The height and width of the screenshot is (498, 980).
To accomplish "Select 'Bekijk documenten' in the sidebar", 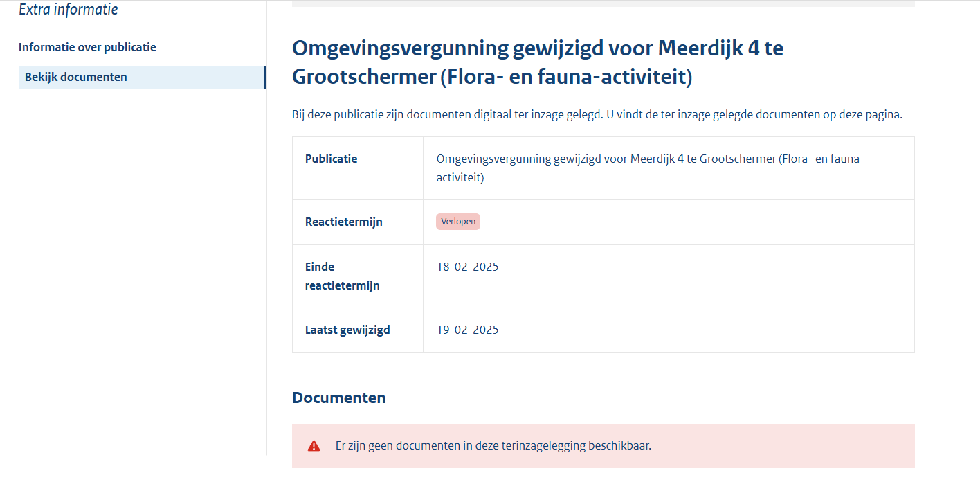I will (x=76, y=78).
